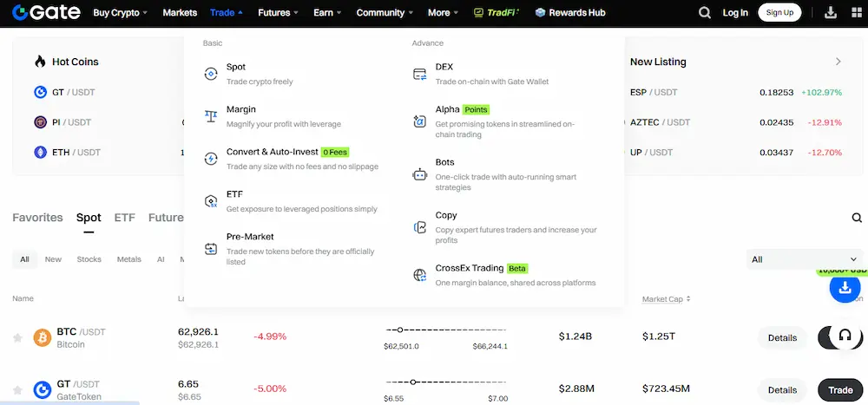Viewport: 868px width, 405px height.
Task: Open the TradFi link
Action: pyautogui.click(x=496, y=13)
